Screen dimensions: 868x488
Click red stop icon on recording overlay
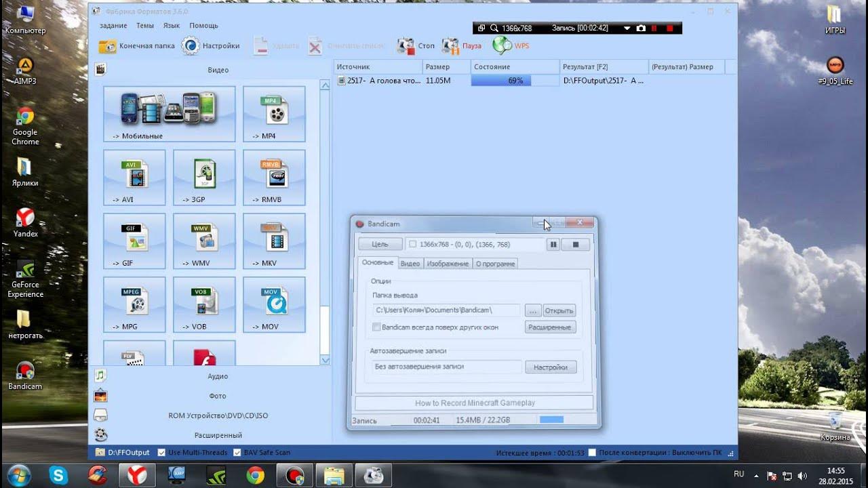tap(670, 28)
